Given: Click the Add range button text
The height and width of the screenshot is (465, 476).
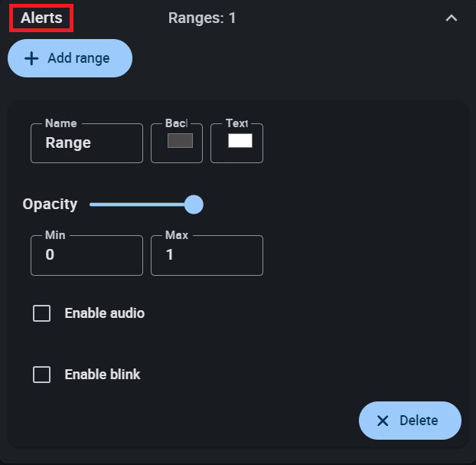Looking at the screenshot, I should (x=78, y=58).
